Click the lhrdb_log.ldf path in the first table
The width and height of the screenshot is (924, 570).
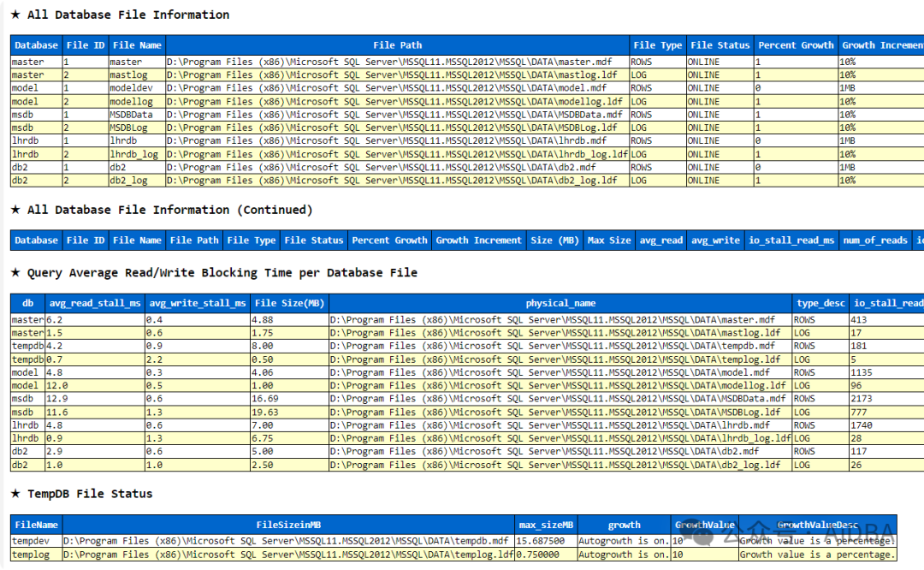click(397, 154)
